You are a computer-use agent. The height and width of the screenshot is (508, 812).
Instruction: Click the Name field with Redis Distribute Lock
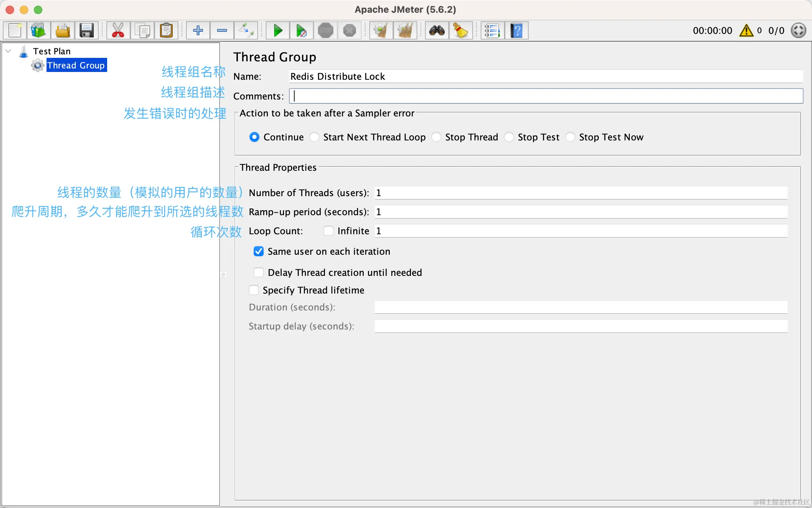[546, 77]
